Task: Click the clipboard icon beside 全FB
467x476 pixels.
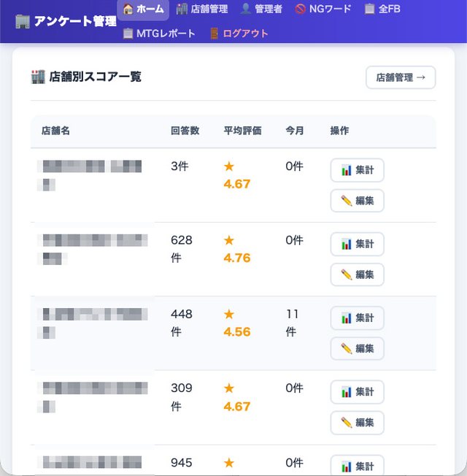Action: point(370,9)
